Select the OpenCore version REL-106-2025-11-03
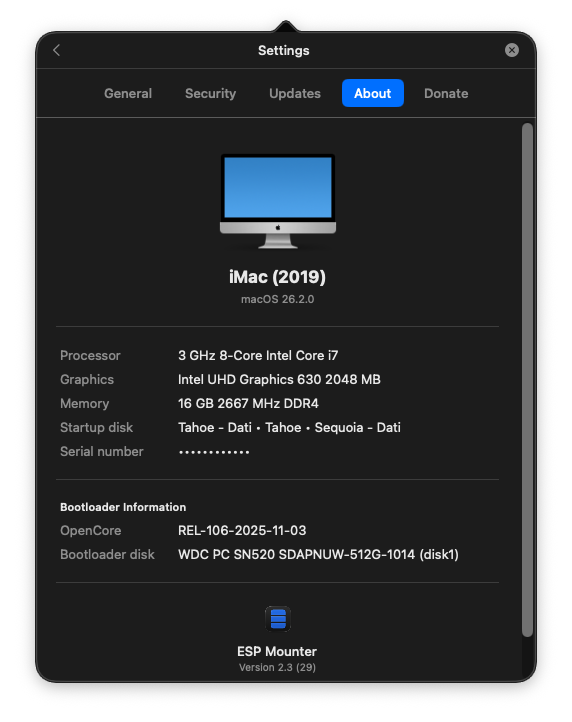 point(242,530)
